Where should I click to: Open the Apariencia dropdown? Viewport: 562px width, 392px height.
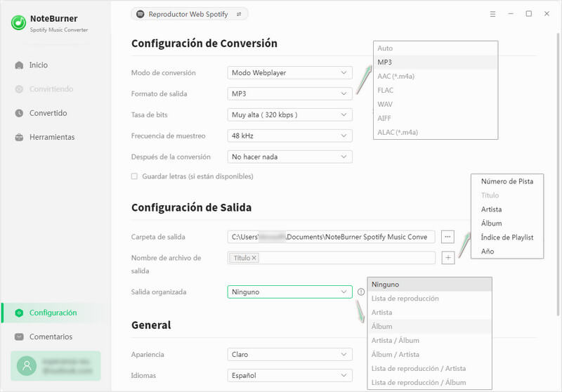tap(289, 354)
